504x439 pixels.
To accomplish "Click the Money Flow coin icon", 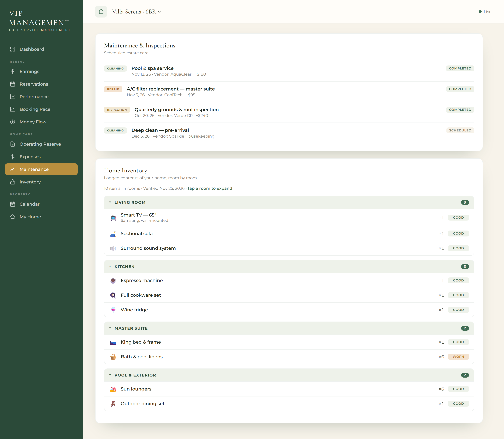I will [x=13, y=122].
